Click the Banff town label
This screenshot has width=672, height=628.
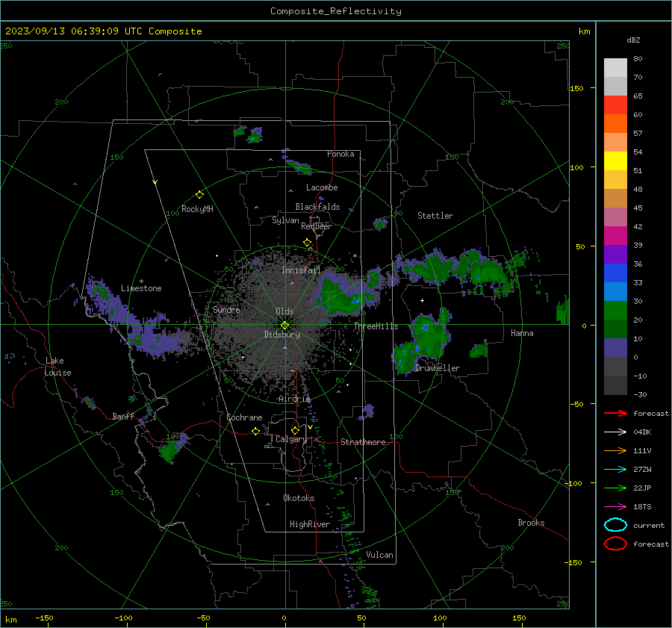pos(123,416)
